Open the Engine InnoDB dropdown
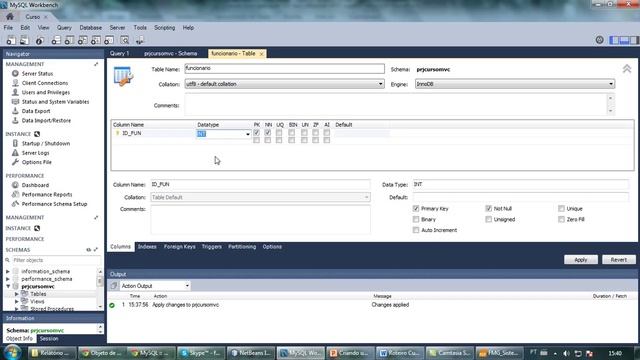The width and height of the screenshot is (640, 360). pos(611,84)
